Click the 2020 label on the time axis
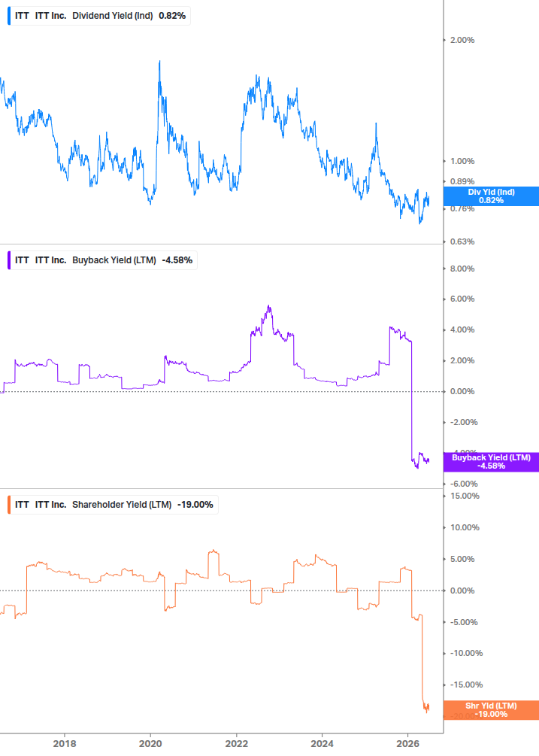 tap(150, 743)
